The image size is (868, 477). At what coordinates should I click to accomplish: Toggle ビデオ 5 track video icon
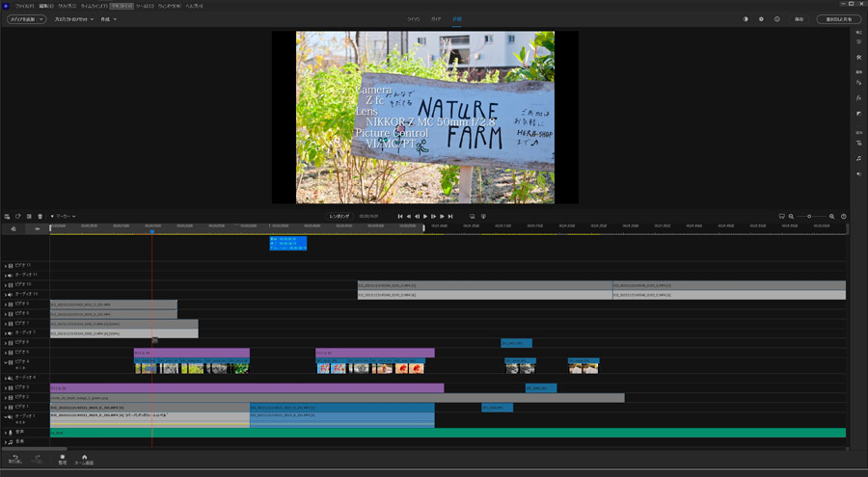[11, 353]
